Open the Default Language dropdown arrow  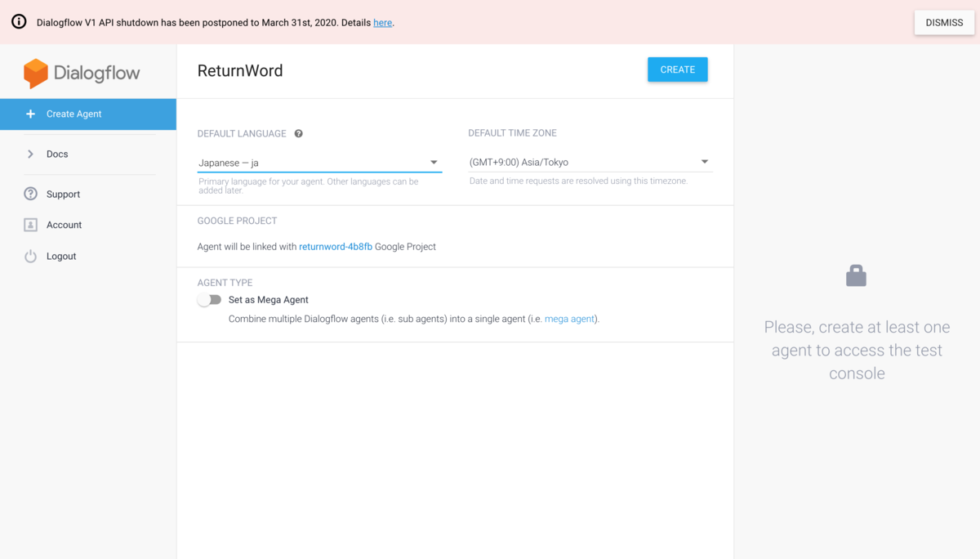[434, 163]
